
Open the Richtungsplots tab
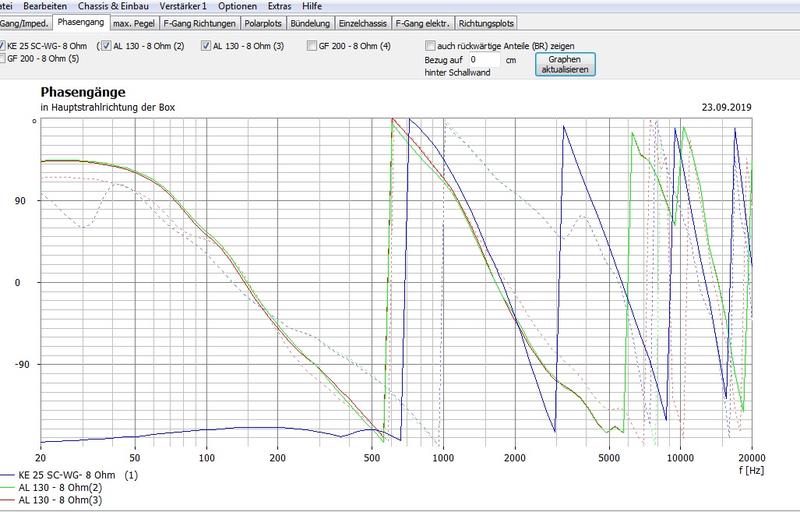point(486,22)
